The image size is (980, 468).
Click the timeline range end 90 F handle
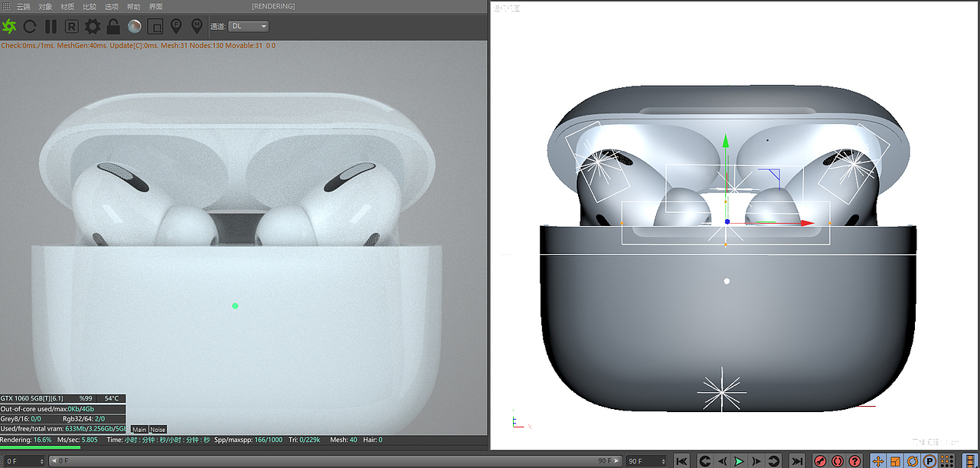pyautogui.click(x=609, y=461)
